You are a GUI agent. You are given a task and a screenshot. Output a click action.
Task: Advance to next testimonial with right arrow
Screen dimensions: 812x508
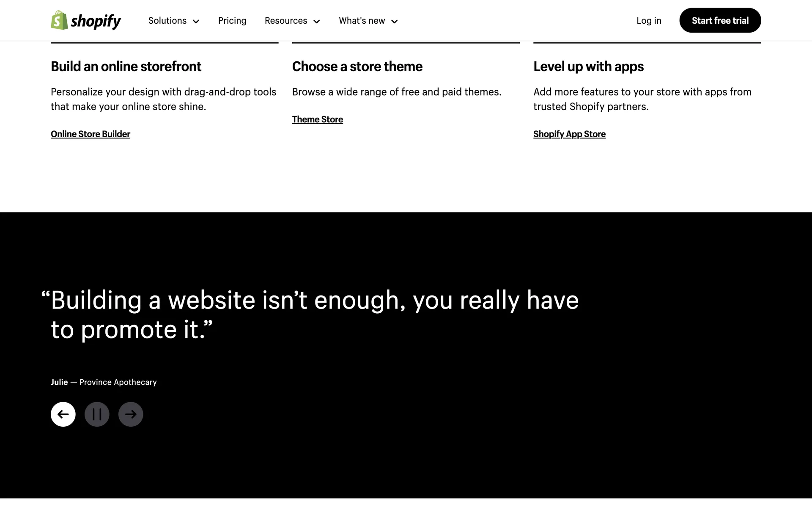pos(131,414)
